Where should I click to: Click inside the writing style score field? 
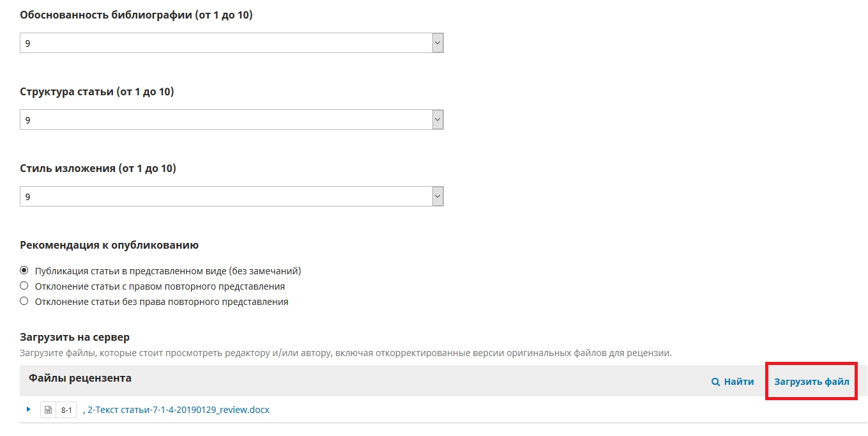coord(224,196)
